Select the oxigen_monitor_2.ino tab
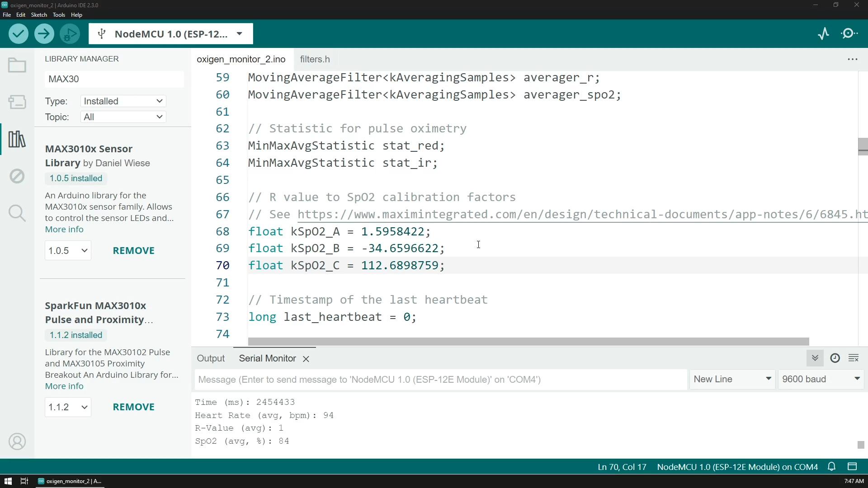Screen dimensions: 868x488 tap(241, 59)
